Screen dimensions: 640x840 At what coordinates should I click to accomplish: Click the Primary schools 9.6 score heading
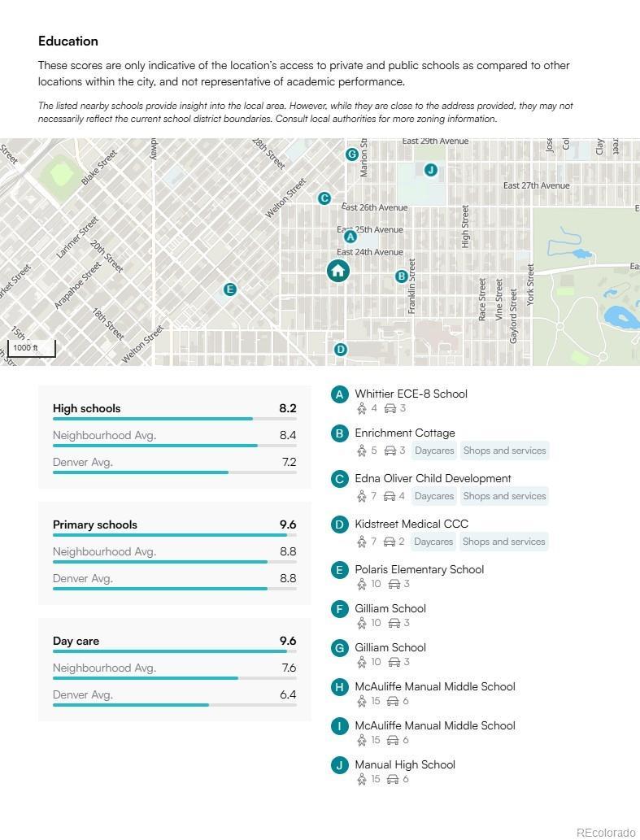pos(174,524)
